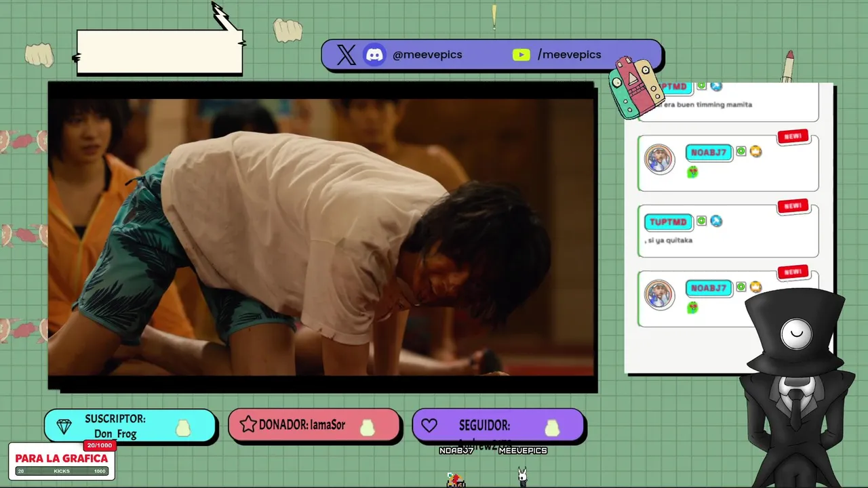Select the 'PARA LA GRAFICA' goal title

[62, 458]
